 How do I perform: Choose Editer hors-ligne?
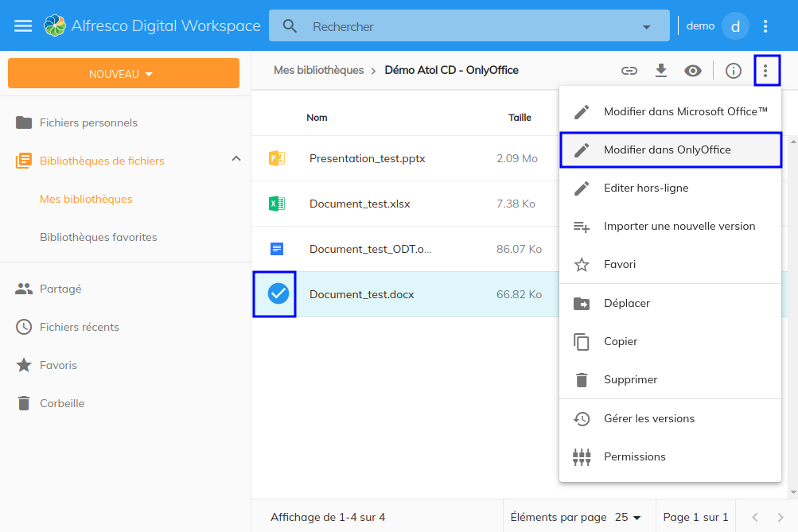[x=670, y=188]
